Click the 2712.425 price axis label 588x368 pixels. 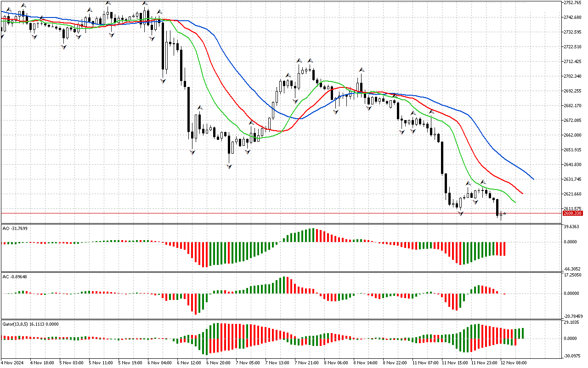(573, 62)
